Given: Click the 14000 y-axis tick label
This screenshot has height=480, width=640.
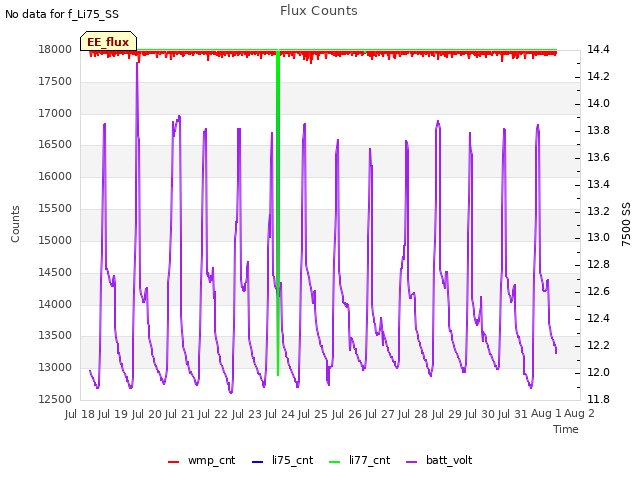Looking at the screenshot, I should click(55, 304).
